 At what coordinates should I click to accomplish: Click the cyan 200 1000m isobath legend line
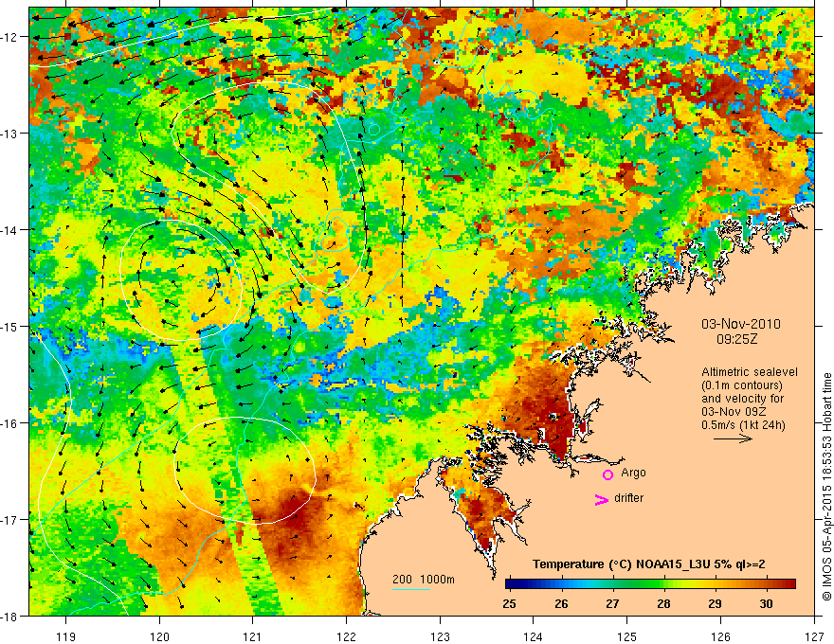(410, 589)
